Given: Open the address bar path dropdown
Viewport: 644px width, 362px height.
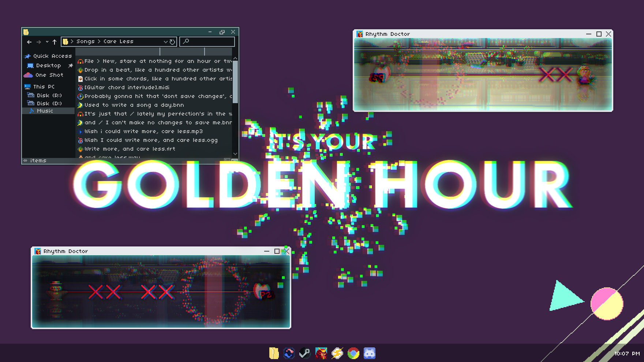Looking at the screenshot, I should 165,42.
